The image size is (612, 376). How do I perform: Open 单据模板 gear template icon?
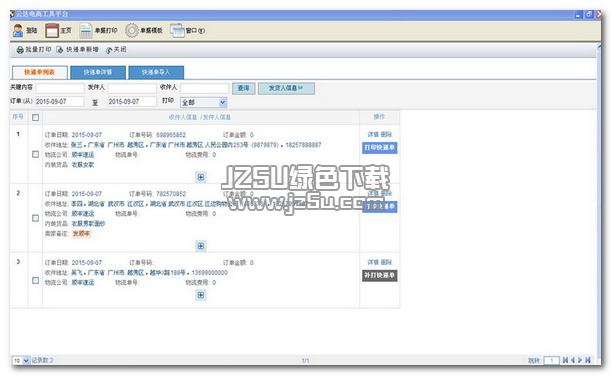tap(132, 30)
